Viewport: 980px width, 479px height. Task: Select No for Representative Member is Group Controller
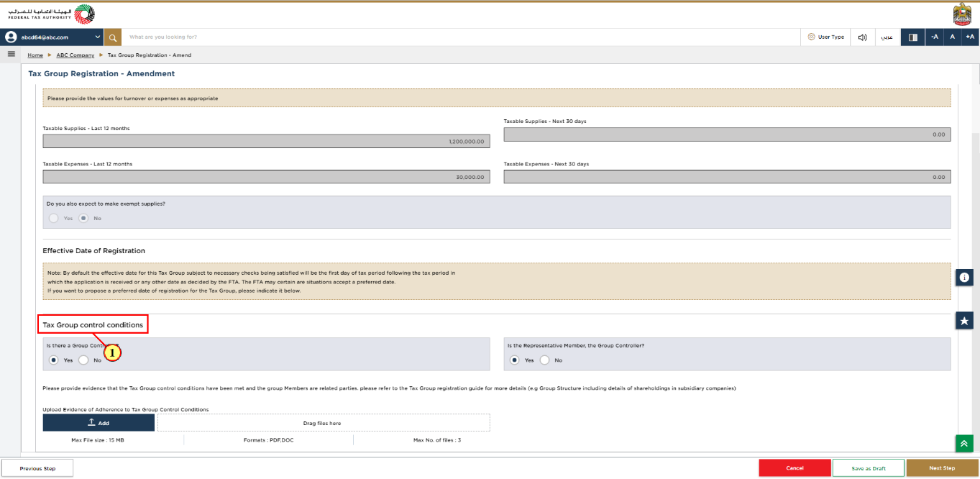[x=544, y=360]
